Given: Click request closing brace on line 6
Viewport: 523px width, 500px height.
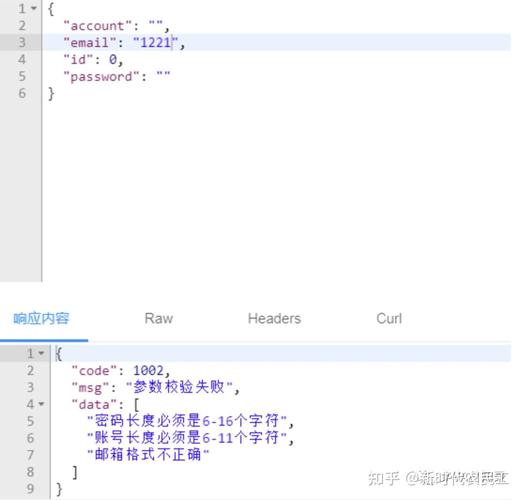Looking at the screenshot, I should pyautogui.click(x=51, y=94).
